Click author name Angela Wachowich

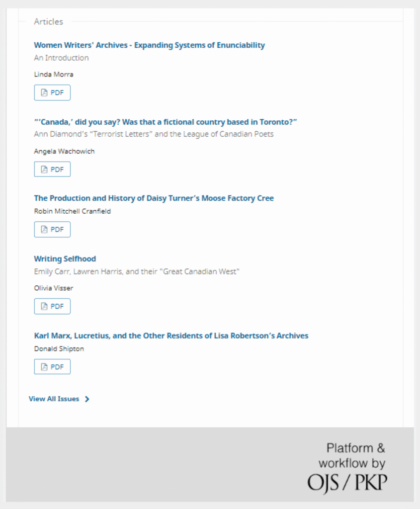64,151
